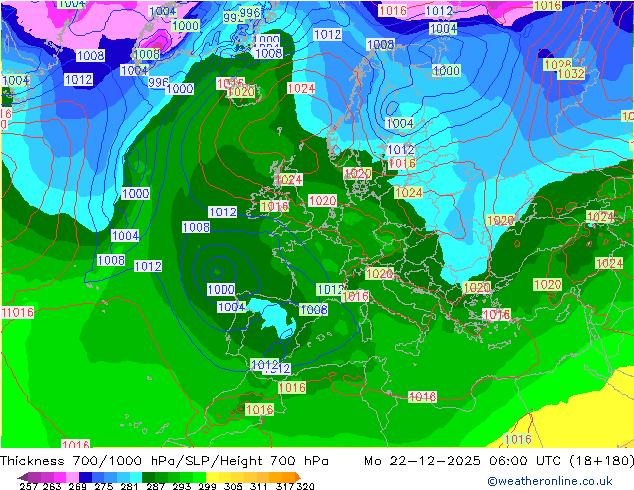Pick the magenta swatch in the thickness legend
Screen dimensions: 634x490
59,477
